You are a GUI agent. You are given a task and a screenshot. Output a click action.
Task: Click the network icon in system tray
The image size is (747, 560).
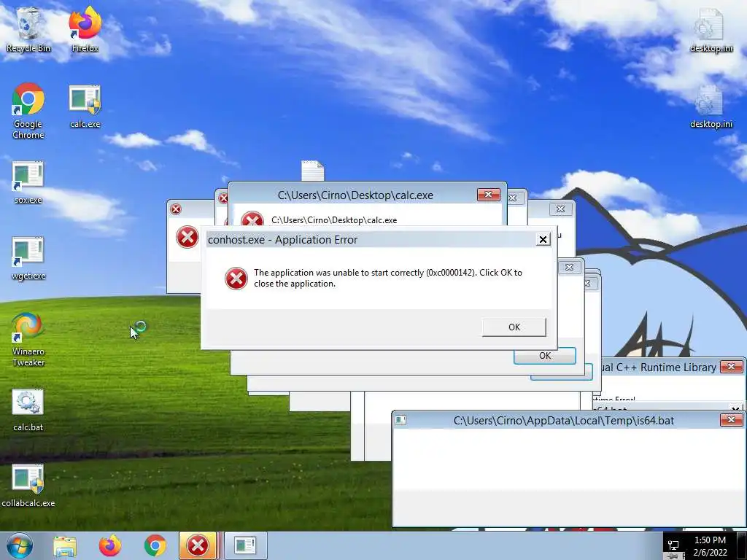click(x=673, y=545)
